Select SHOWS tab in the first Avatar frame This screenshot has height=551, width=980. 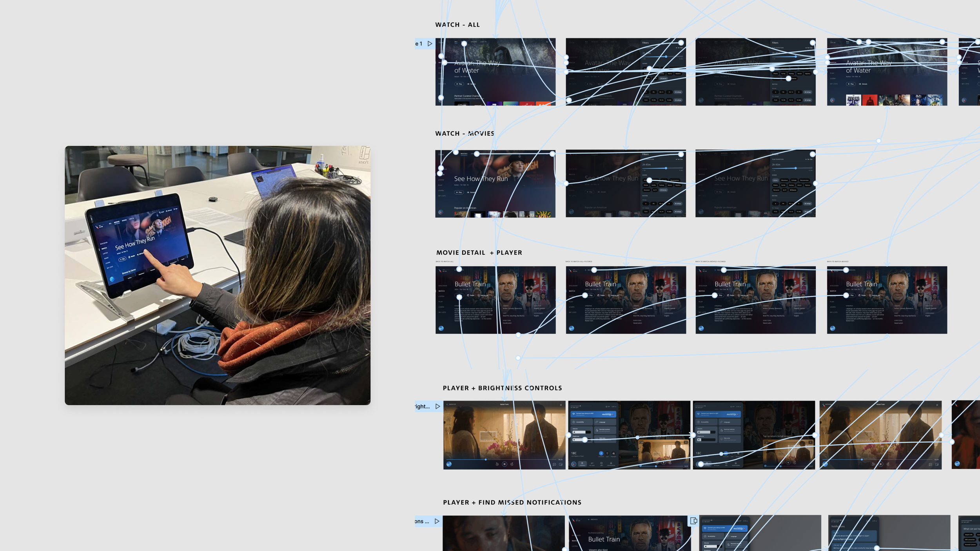474,42
